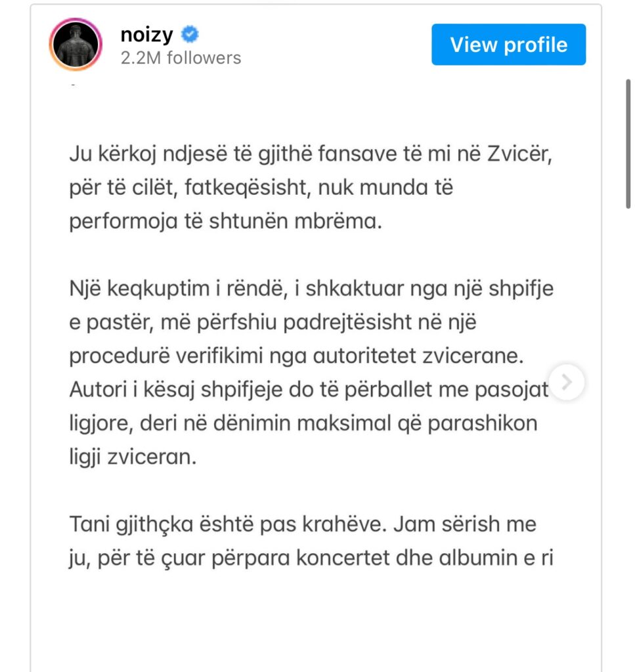Image resolution: width=635 pixels, height=672 pixels.
Task: Go to next slide with chevron arrow
Action: coord(567,382)
